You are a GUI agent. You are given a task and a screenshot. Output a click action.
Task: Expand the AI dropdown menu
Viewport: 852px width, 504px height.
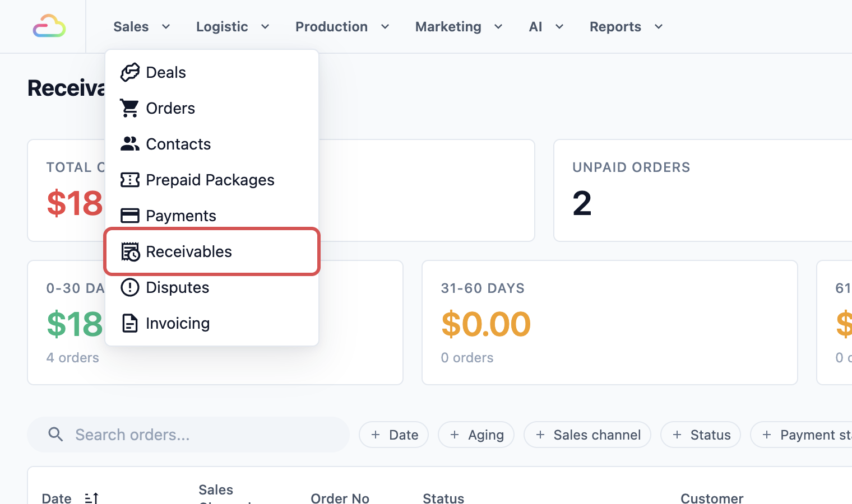click(x=546, y=26)
